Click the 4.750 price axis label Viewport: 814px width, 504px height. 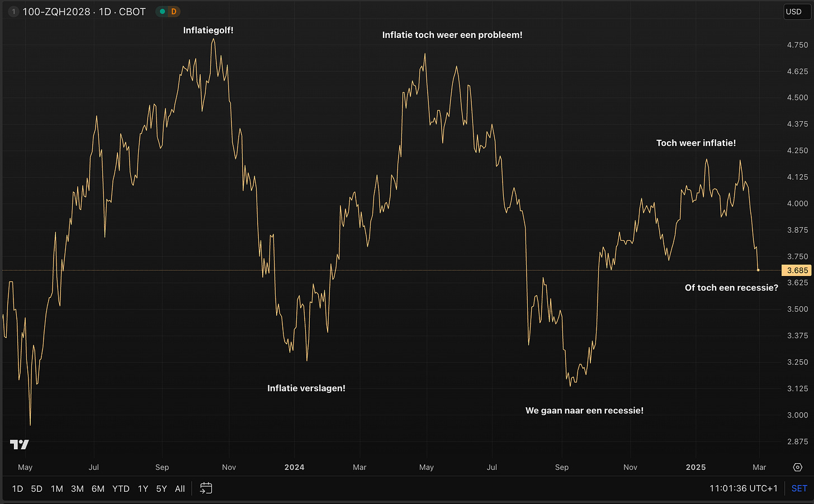click(797, 45)
